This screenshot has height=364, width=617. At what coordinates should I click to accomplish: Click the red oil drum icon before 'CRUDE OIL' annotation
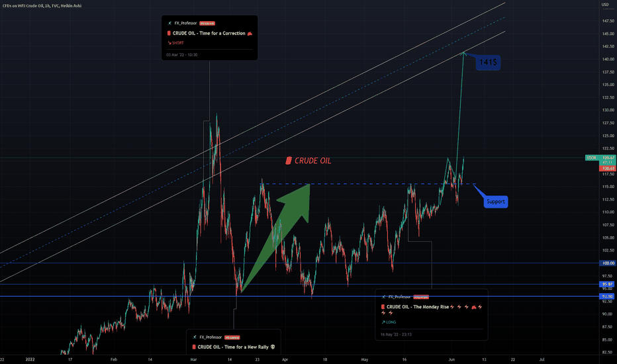click(289, 161)
